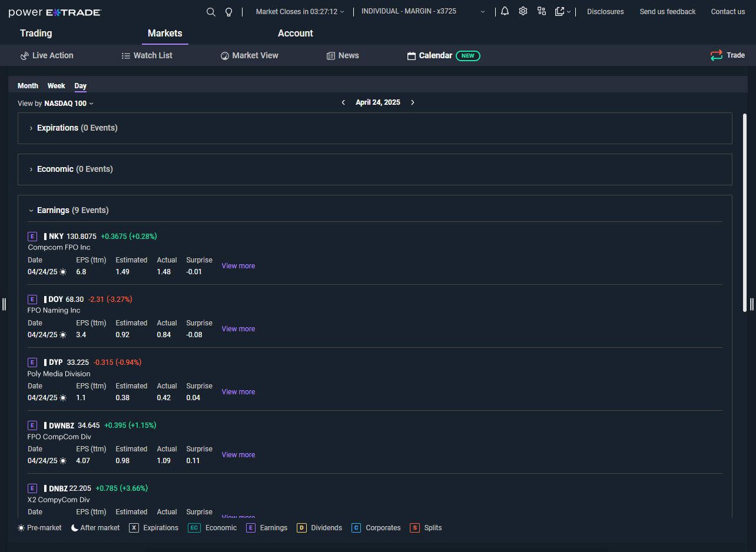
Task: Click the DOY change -2.31 (-3.27%)
Action: (110, 300)
